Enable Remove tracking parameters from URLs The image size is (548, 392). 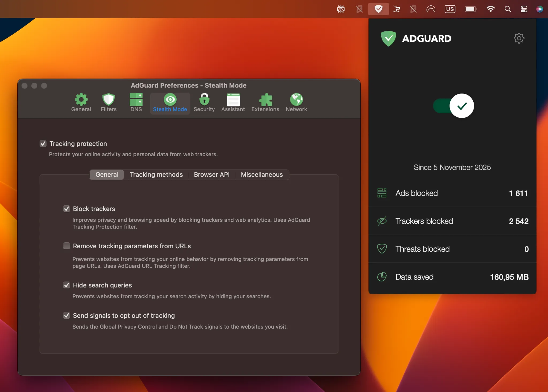coord(67,246)
